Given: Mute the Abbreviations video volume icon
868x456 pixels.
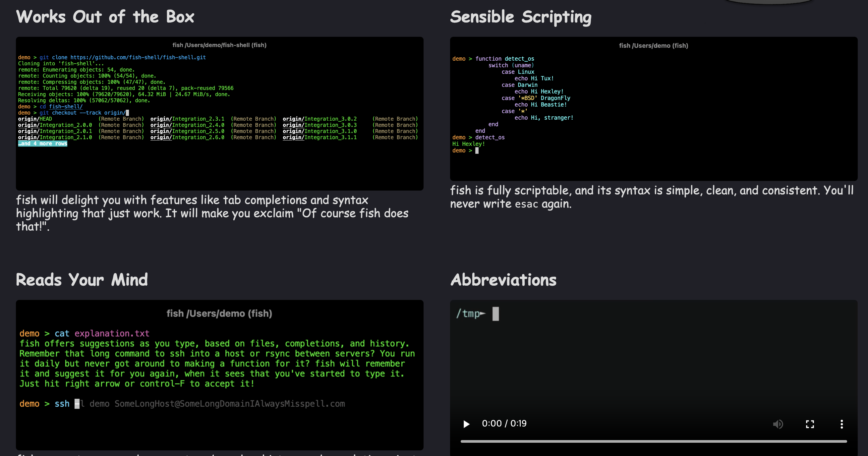Looking at the screenshot, I should [778, 424].
